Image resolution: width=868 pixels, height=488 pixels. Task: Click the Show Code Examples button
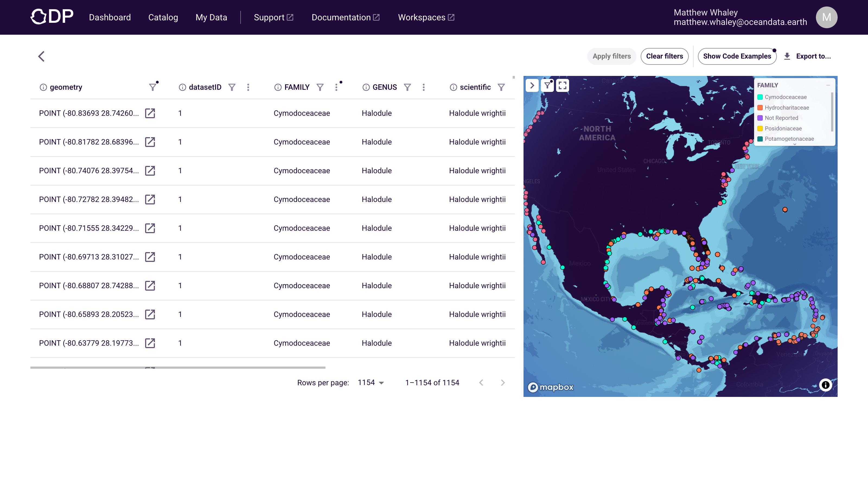(737, 56)
